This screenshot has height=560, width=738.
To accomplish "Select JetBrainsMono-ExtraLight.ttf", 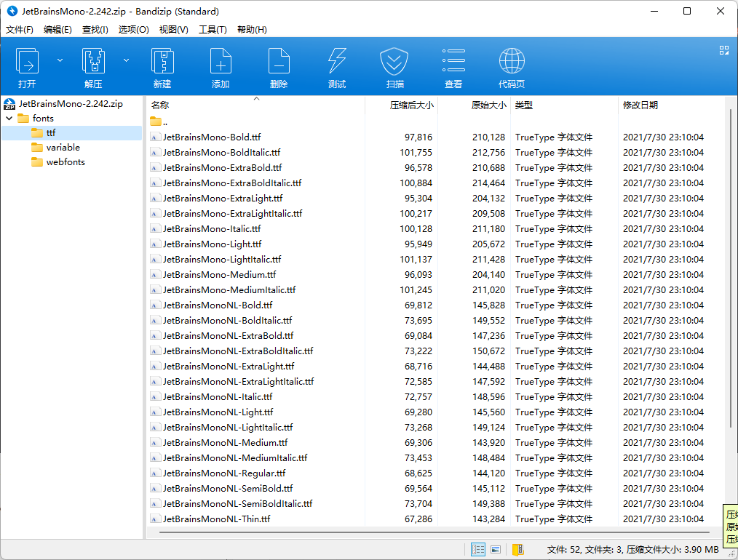I will 223,198.
